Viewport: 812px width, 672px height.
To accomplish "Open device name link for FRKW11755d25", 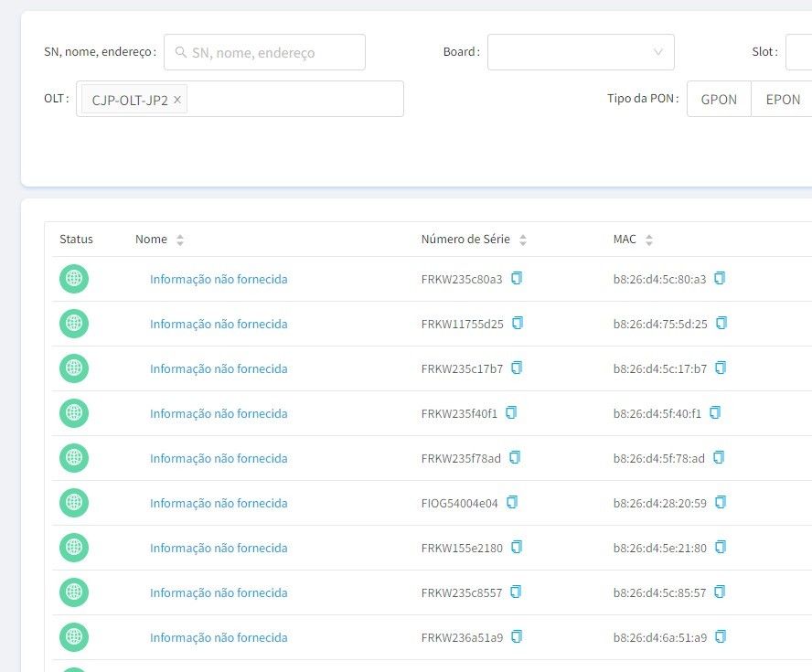I will [219, 324].
